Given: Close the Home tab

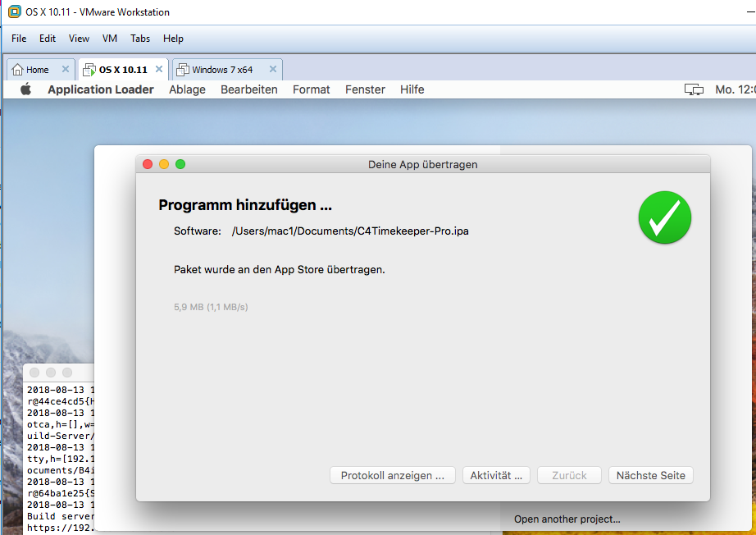Looking at the screenshot, I should (66, 69).
